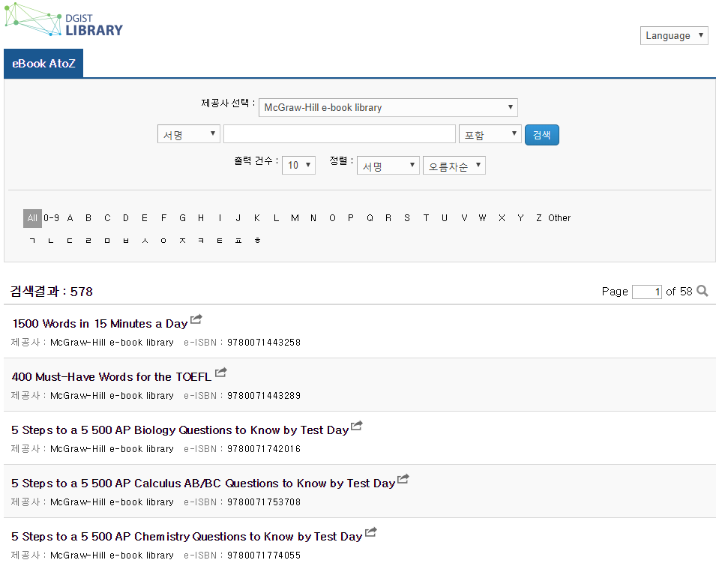Open the 정렬 sort field dropdown
The width and height of the screenshot is (728, 569).
click(x=388, y=165)
